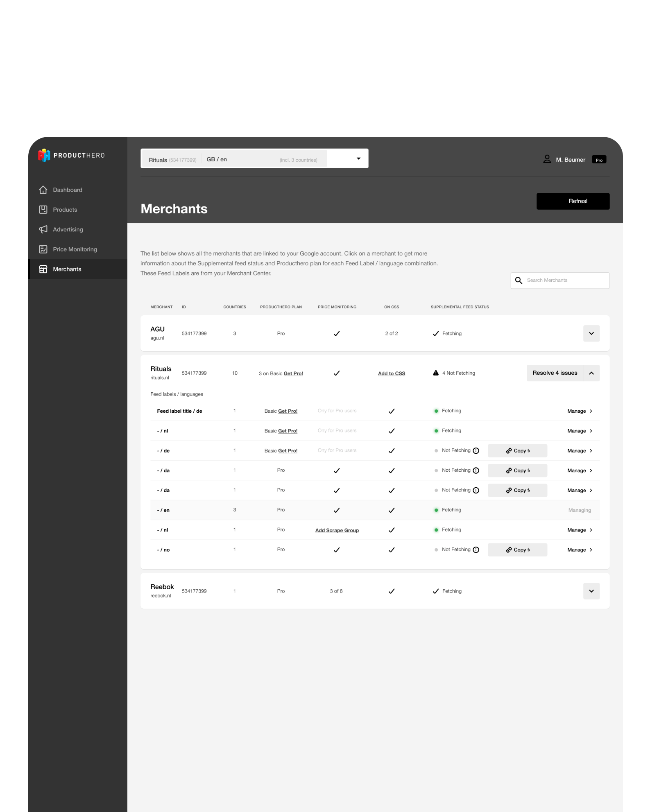Image resolution: width=650 pixels, height=812 pixels.
Task: Click the Rituals price monitoring checkmark
Action: click(x=337, y=373)
